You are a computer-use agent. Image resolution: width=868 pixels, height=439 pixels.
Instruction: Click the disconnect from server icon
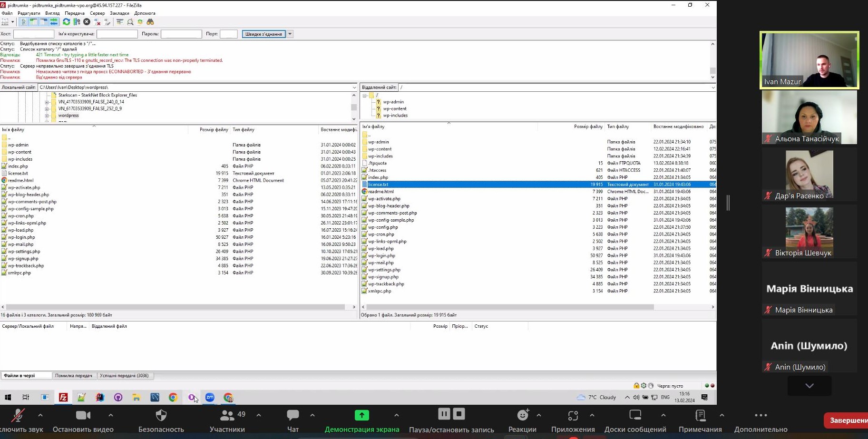tap(97, 22)
